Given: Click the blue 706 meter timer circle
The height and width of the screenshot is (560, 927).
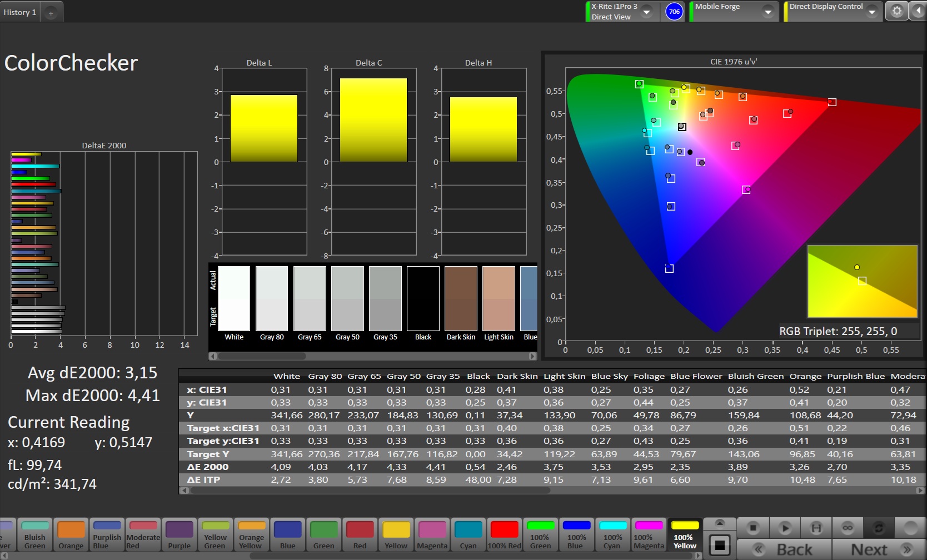Looking at the screenshot, I should pos(674,12).
